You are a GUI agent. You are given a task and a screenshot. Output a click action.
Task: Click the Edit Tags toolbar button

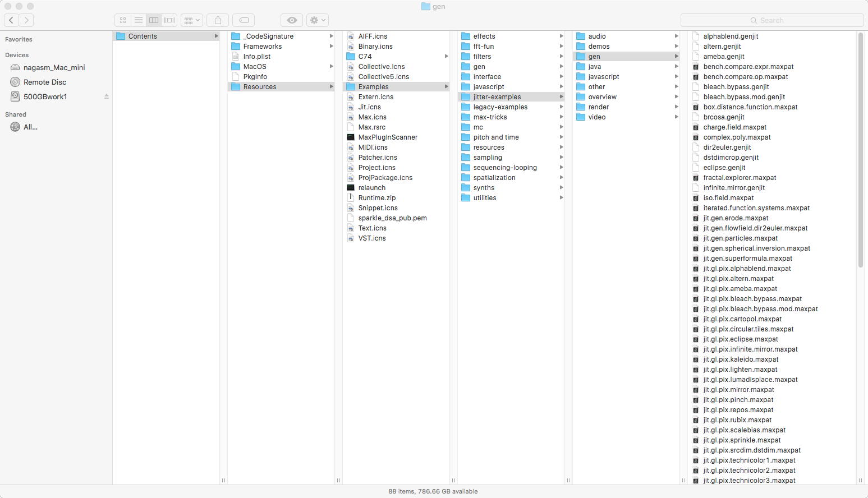(244, 20)
